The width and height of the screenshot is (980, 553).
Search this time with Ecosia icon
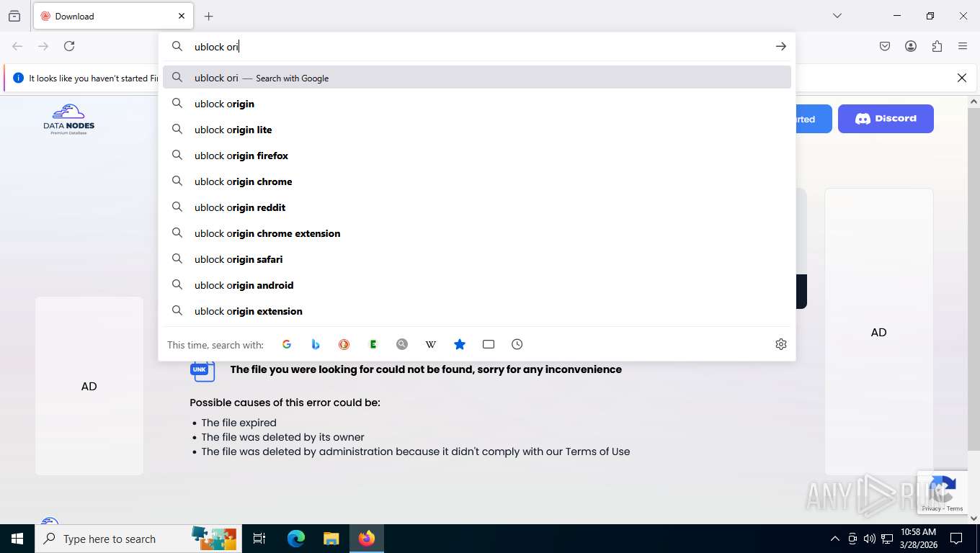click(373, 344)
